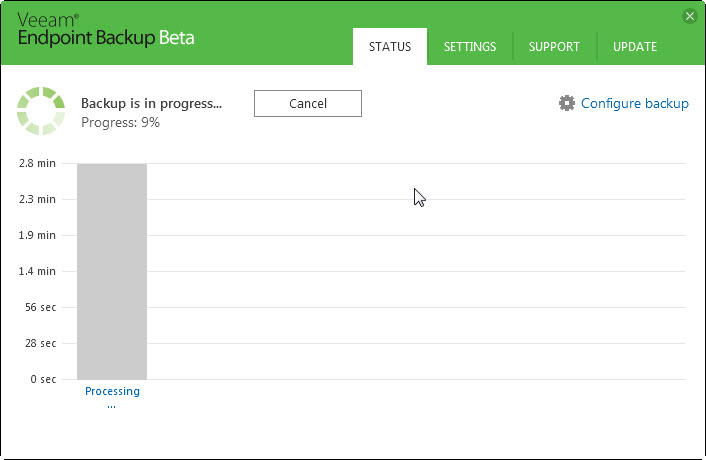Open the SETTINGS tab
This screenshot has width=706, height=460.
pyautogui.click(x=470, y=47)
